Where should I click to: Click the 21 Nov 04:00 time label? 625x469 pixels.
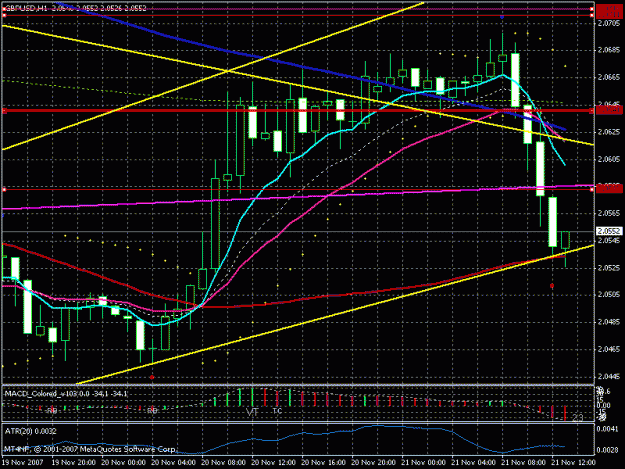pos(473,462)
